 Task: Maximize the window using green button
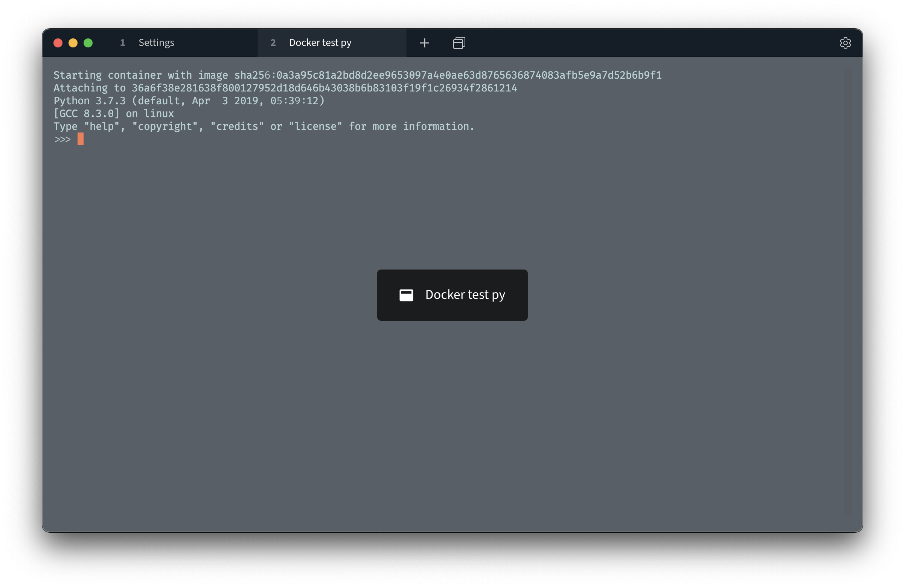[88, 43]
